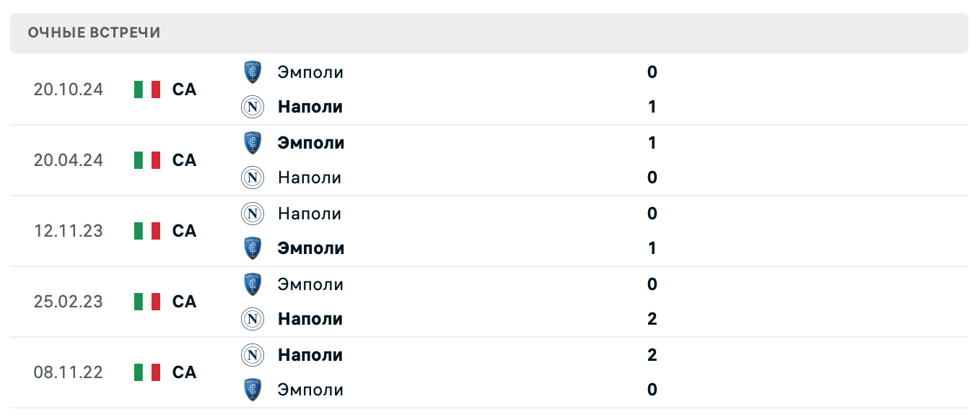Click Empoli crest in 20.10.24 match
Image resolution: width=980 pixels, height=420 pixels.
coord(252,72)
